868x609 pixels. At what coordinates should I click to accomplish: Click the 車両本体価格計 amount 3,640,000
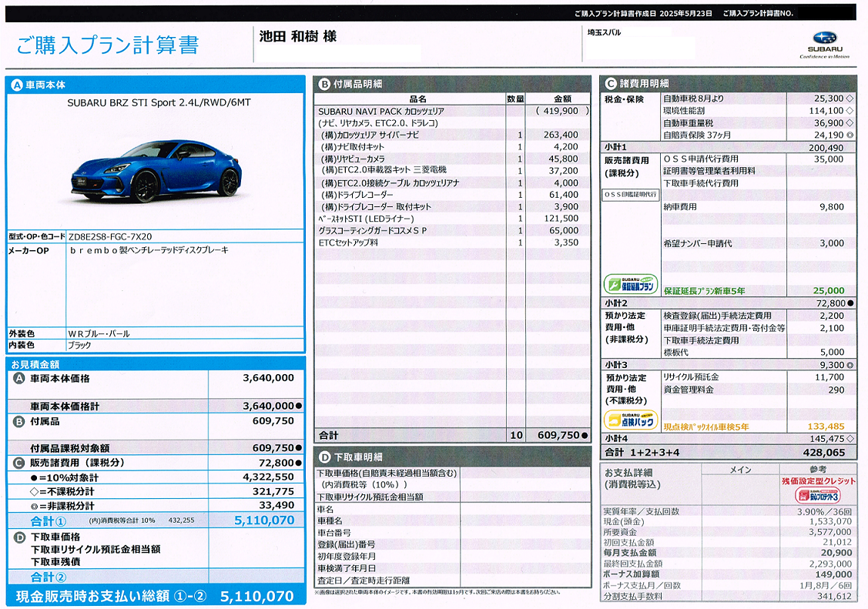coord(269,406)
